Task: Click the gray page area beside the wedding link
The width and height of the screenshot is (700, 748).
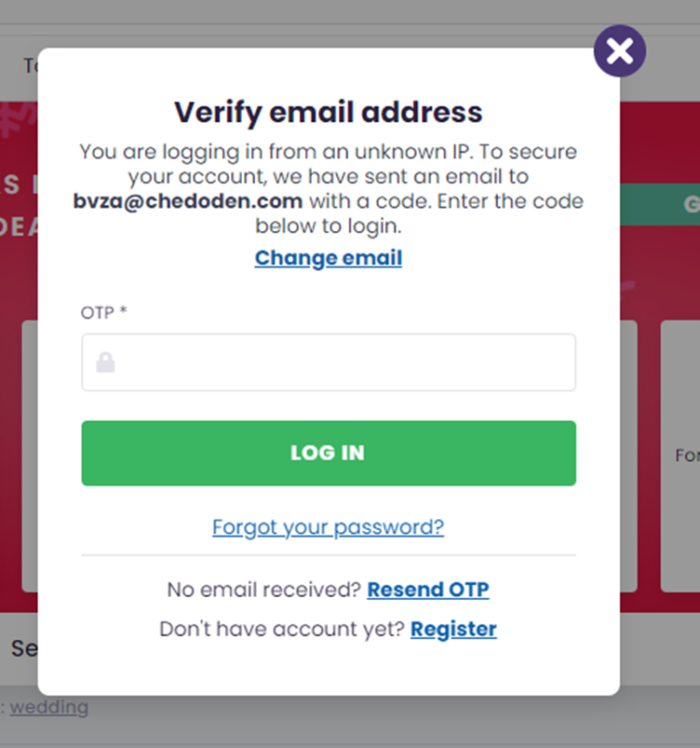Action: pos(372,717)
